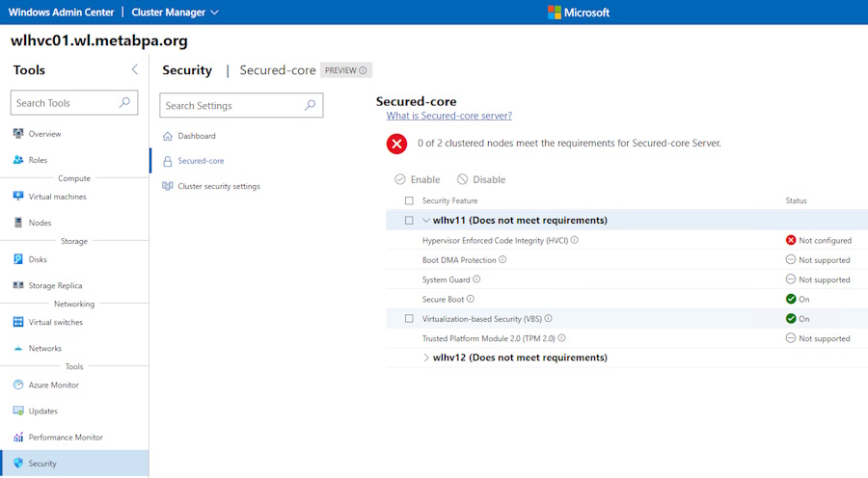Open the Cluster Manager dropdown
The width and height of the screenshot is (868, 478).
click(175, 13)
